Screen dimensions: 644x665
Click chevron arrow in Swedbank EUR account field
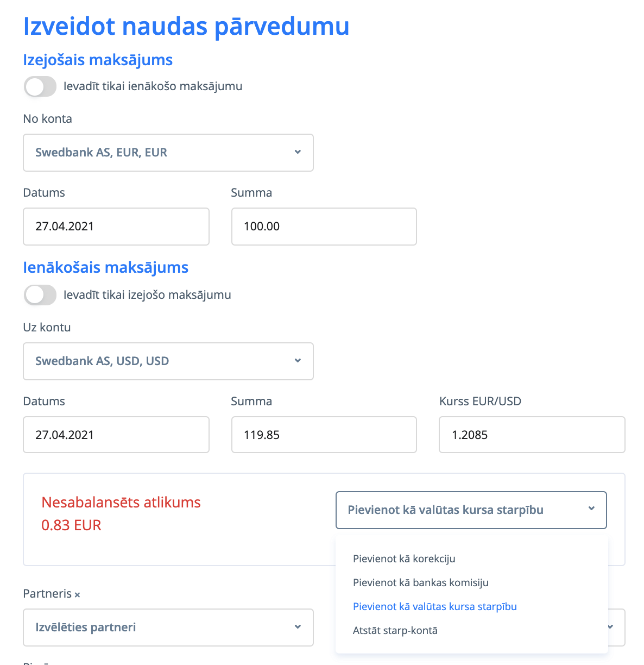pyautogui.click(x=298, y=152)
